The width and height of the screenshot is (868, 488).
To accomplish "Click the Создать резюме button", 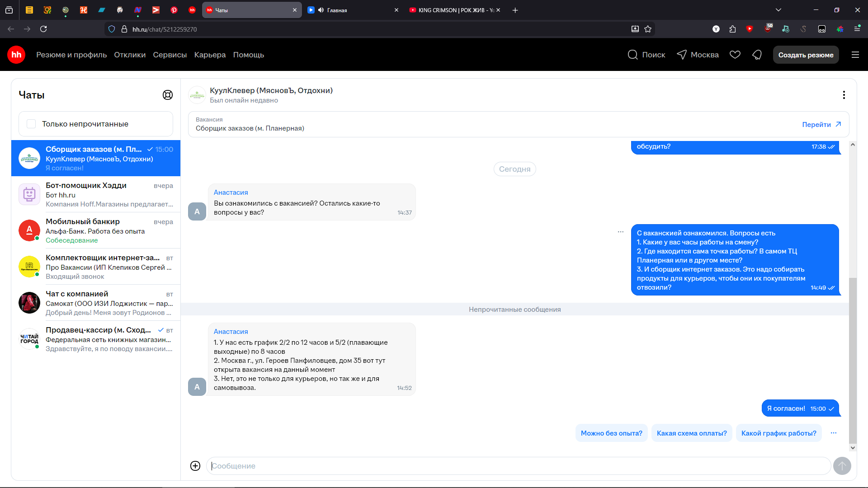I will pos(806,55).
